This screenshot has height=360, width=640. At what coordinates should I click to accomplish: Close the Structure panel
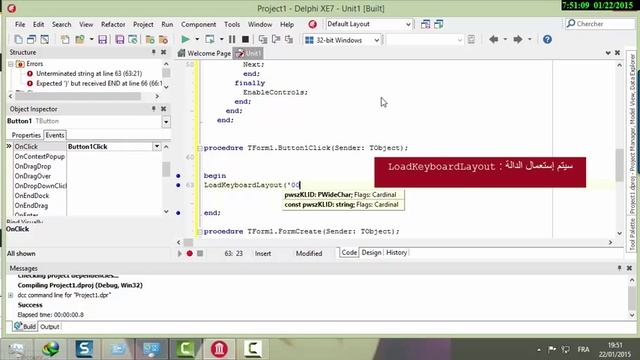point(163,52)
